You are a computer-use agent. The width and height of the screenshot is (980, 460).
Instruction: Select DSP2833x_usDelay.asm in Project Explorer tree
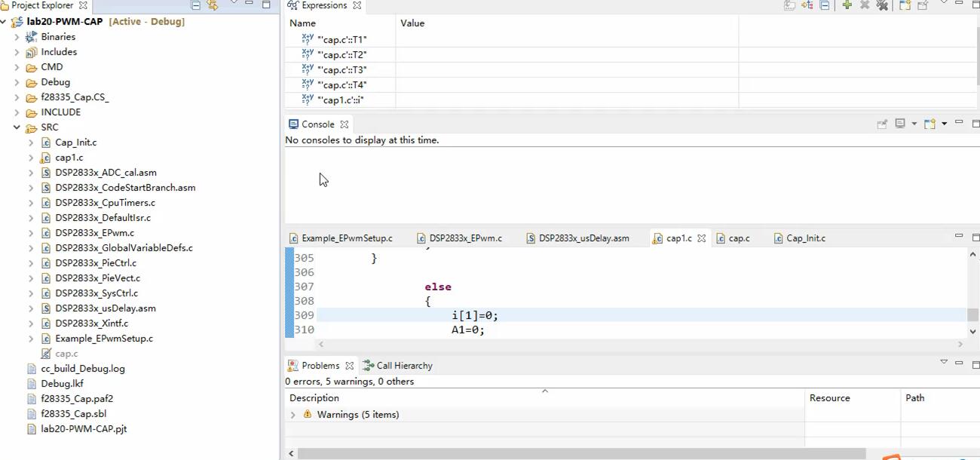tap(106, 308)
